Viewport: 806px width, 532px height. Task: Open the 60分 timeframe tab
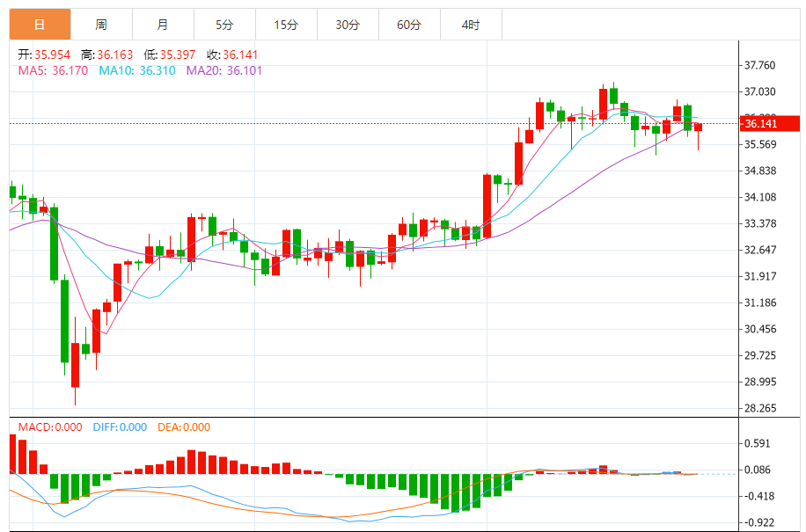click(410, 24)
